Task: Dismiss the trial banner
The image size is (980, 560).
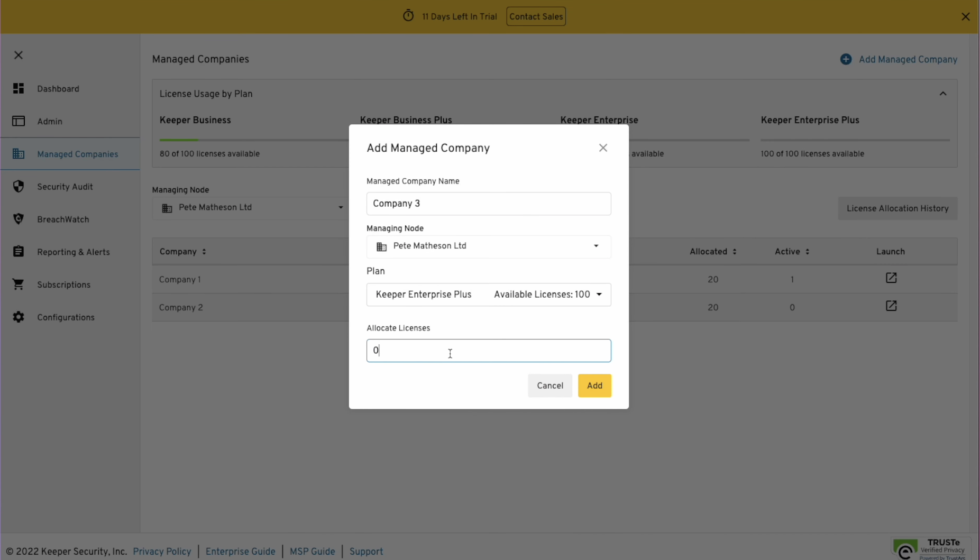Action: click(965, 16)
